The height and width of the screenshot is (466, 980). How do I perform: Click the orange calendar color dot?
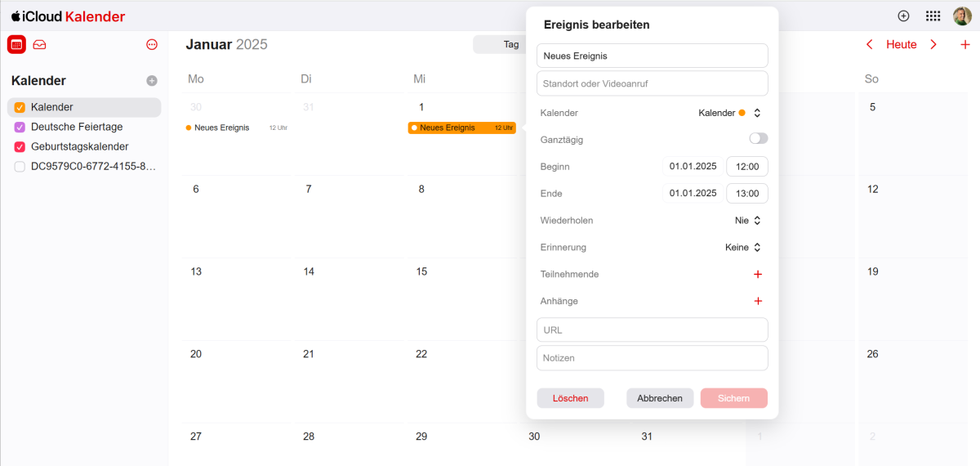[x=742, y=113]
